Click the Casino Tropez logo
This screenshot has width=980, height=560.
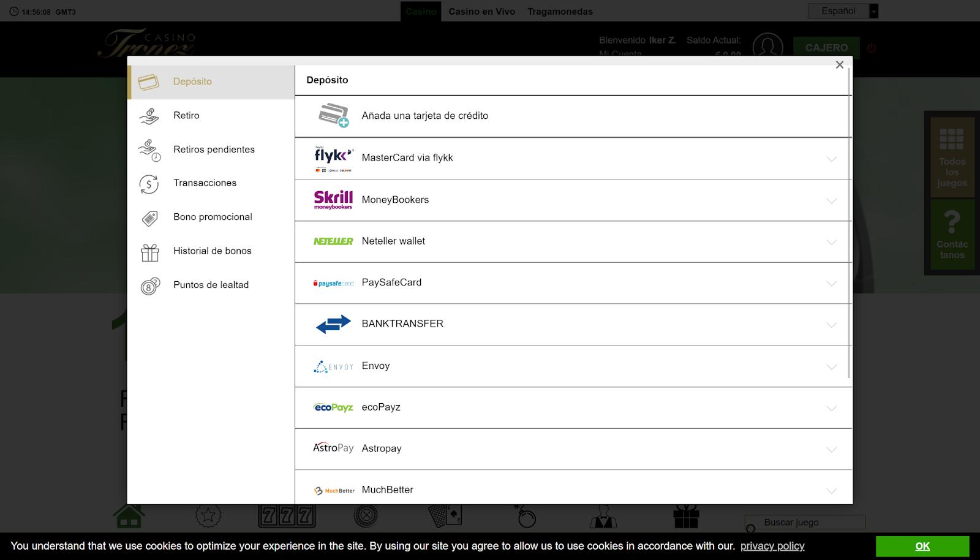(147, 45)
